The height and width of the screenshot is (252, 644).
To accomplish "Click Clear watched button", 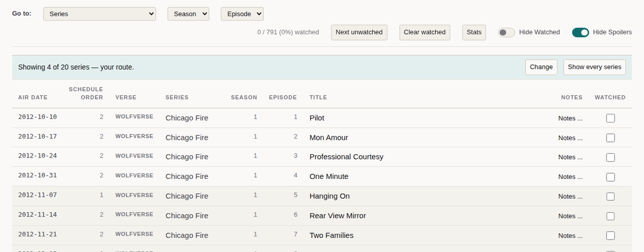I will pyautogui.click(x=425, y=32).
